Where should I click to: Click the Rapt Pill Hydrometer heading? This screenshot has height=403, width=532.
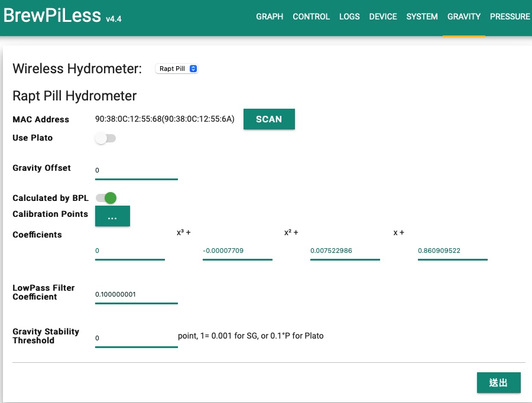[x=74, y=96]
